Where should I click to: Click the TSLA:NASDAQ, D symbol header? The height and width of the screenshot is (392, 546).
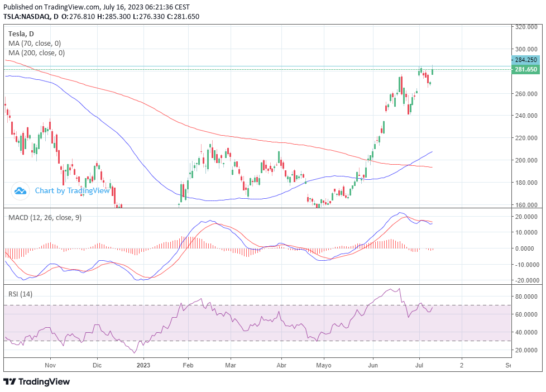click(x=31, y=16)
